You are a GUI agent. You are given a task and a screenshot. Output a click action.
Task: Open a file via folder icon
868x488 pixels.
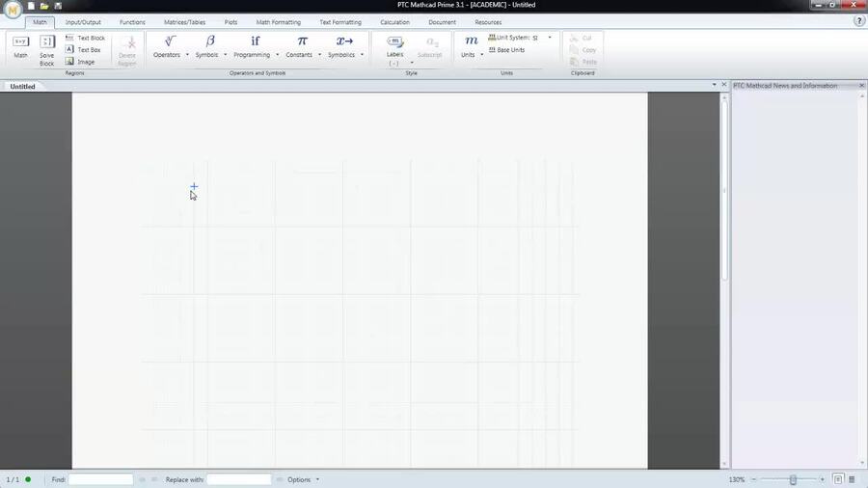(44, 6)
